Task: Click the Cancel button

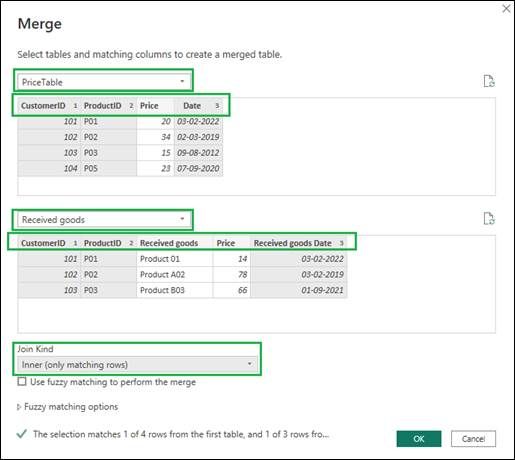Action: pyautogui.click(x=473, y=439)
